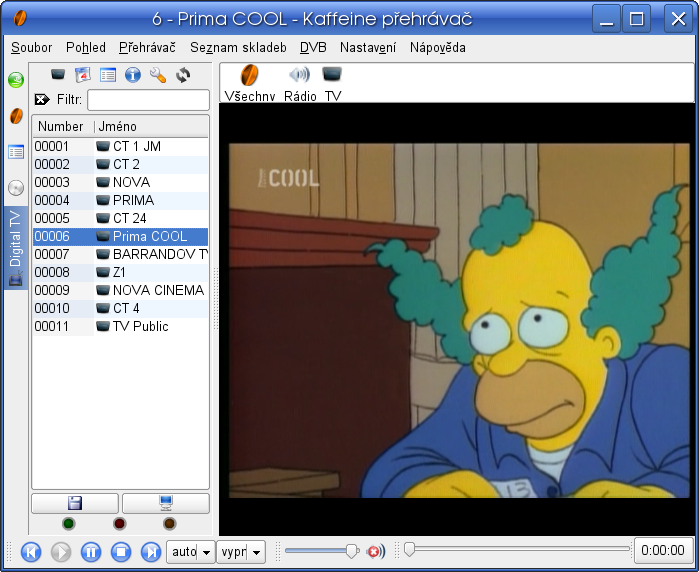
Task: Click the Kaffeine title bar bean icon
Action: click(x=20, y=18)
